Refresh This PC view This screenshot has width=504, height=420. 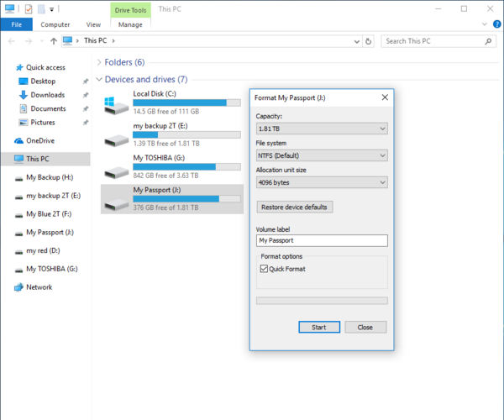[x=369, y=41]
